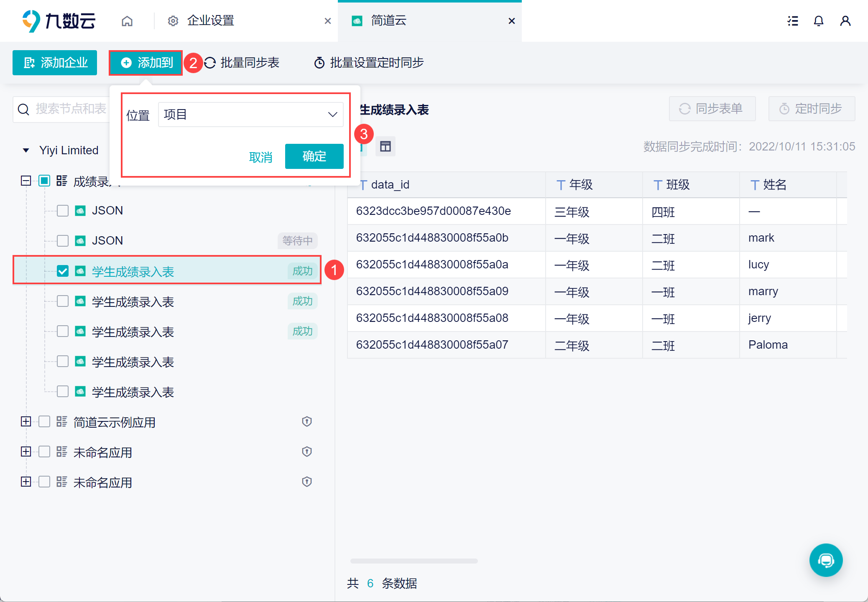The image size is (868, 602).
Task: Open the home page icon
Action: [x=127, y=21]
